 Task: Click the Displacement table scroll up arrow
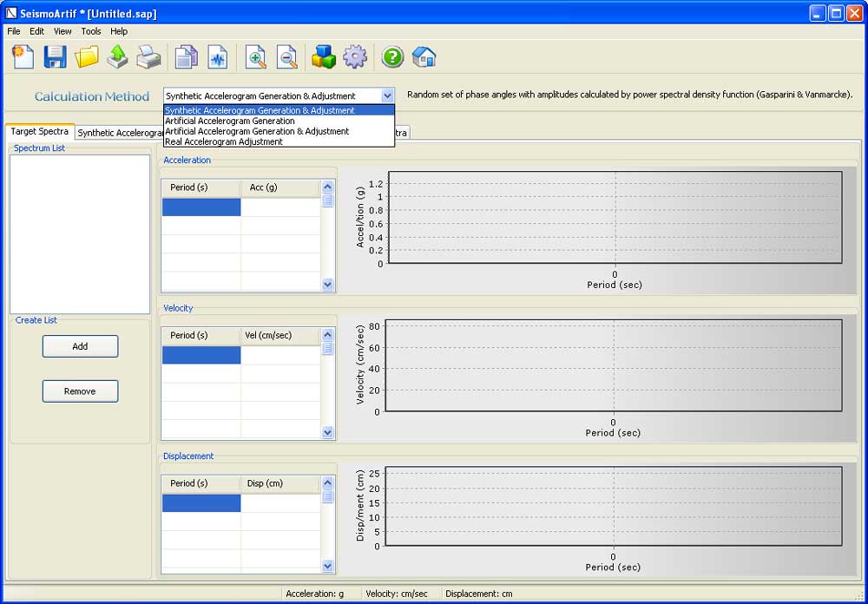tap(328, 483)
